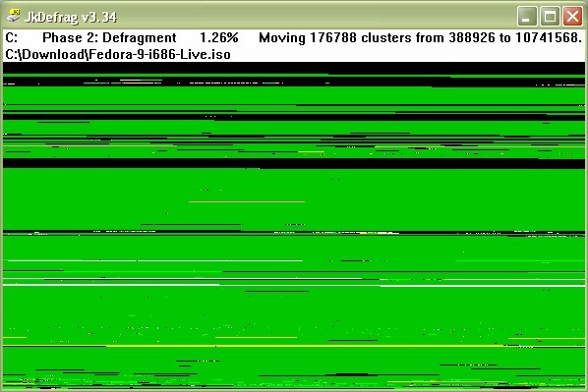Viewport: 588px width, 392px height.
Task: Maximize the JkDefrag window
Action: point(550,17)
